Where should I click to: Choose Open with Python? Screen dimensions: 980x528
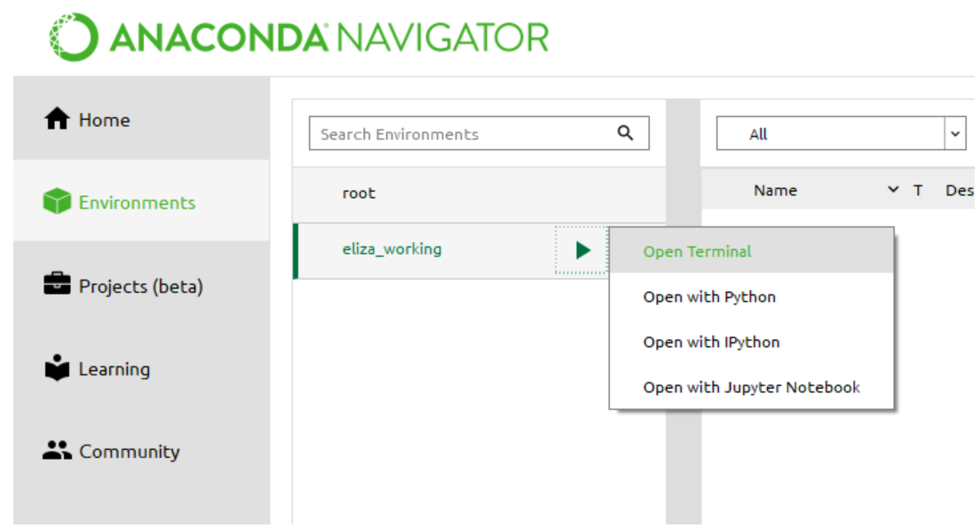tap(709, 296)
